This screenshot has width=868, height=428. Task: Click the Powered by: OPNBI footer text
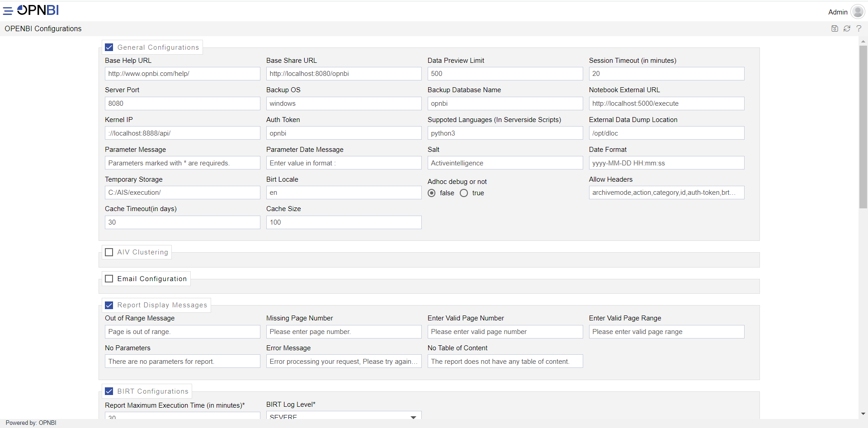pyautogui.click(x=31, y=423)
